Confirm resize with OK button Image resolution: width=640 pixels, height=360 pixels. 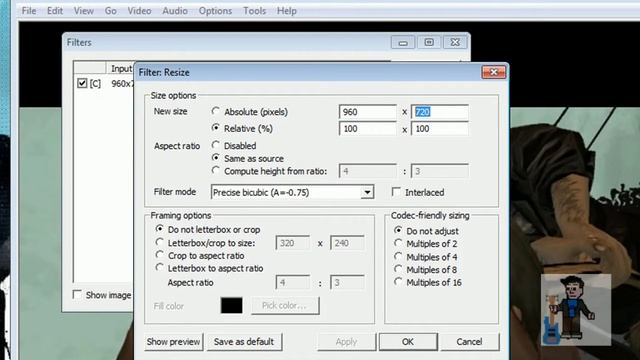click(x=408, y=342)
